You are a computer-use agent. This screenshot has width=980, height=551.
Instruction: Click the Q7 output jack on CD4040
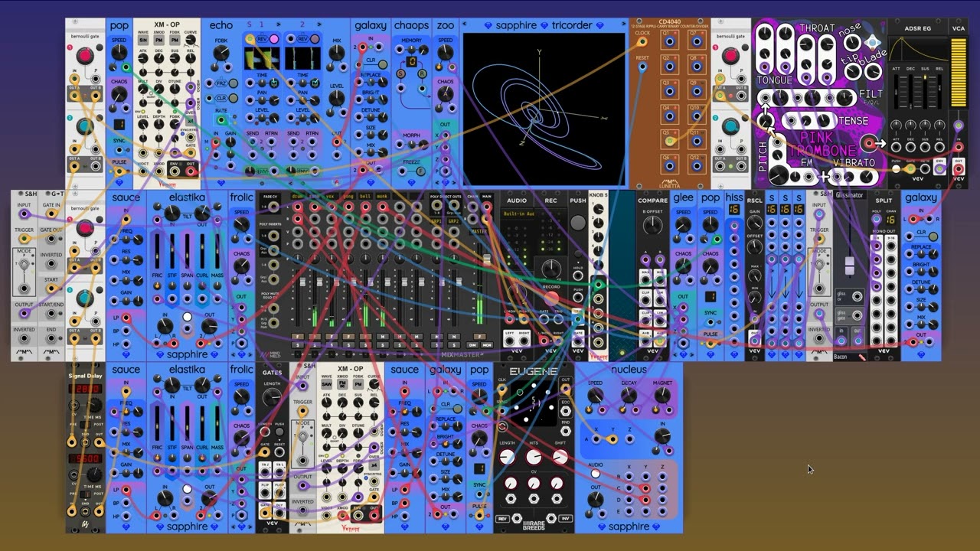click(697, 41)
